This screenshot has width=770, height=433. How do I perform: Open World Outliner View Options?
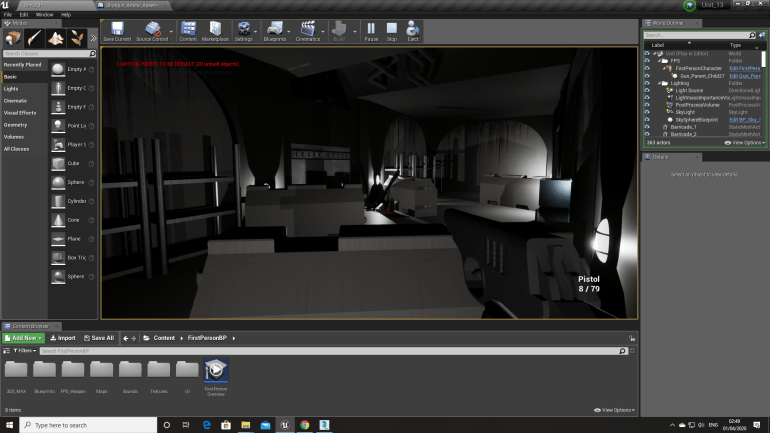tap(745, 143)
